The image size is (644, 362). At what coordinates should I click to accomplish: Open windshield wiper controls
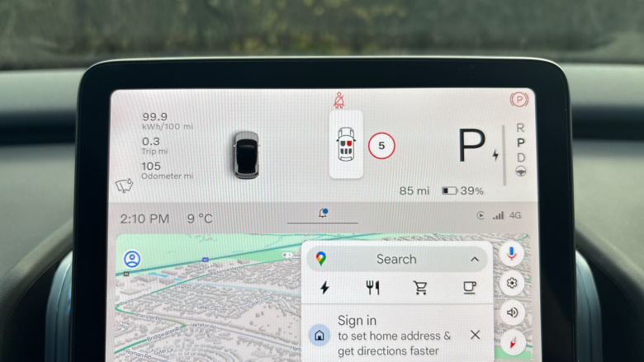(x=124, y=186)
